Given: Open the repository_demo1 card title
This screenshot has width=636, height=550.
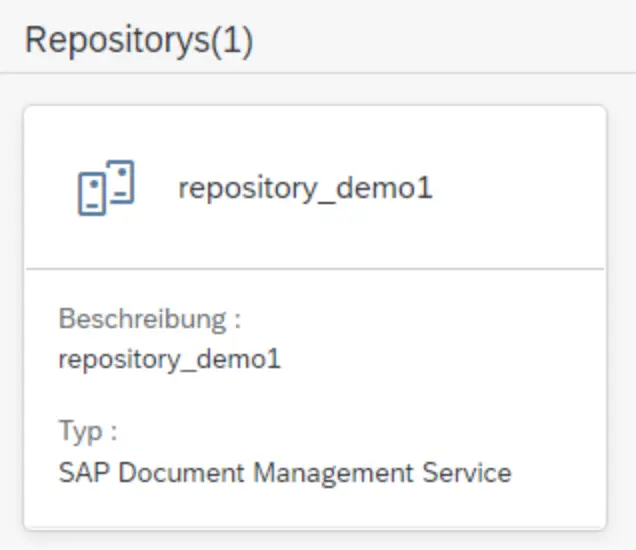Looking at the screenshot, I should click(305, 189).
